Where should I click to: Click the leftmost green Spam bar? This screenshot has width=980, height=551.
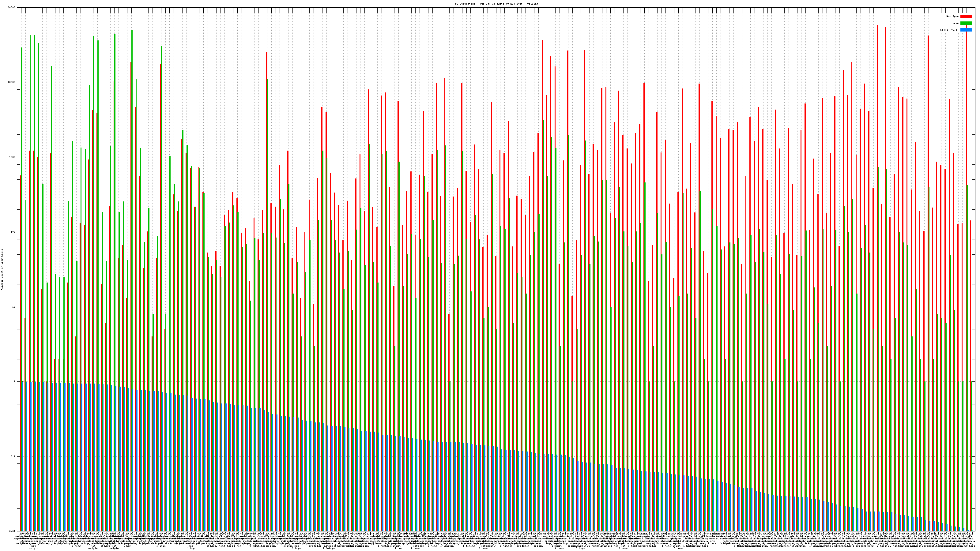tap(22, 228)
